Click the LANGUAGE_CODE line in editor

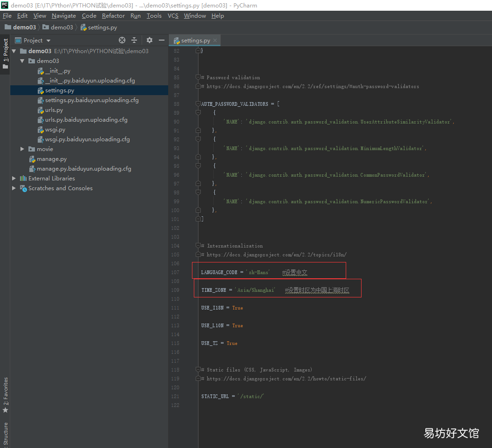pos(254,272)
